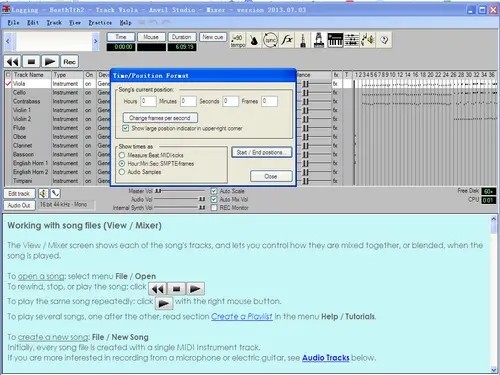The height and width of the screenshot is (375, 500).
Task: Click the Audio Out button
Action: (x=19, y=205)
